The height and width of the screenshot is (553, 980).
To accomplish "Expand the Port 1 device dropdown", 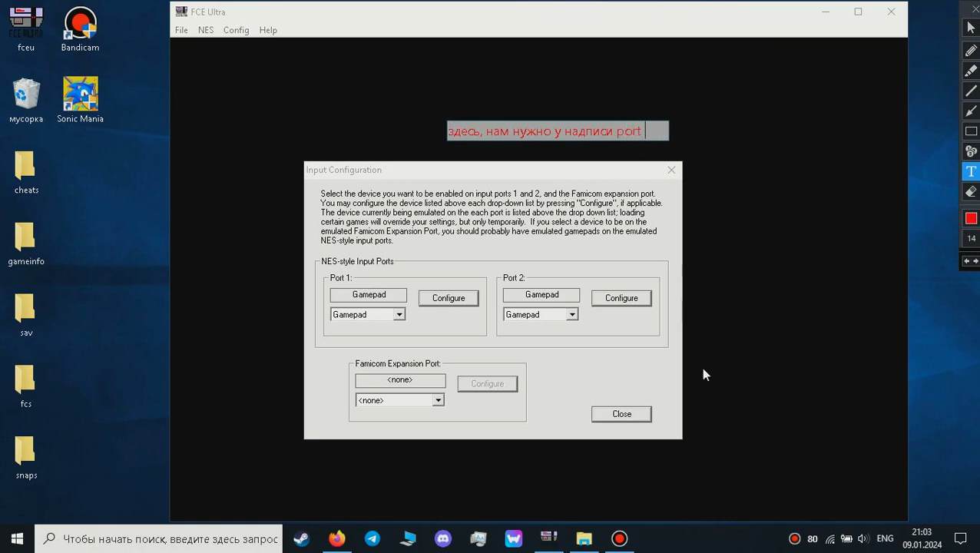I will 399,315.
